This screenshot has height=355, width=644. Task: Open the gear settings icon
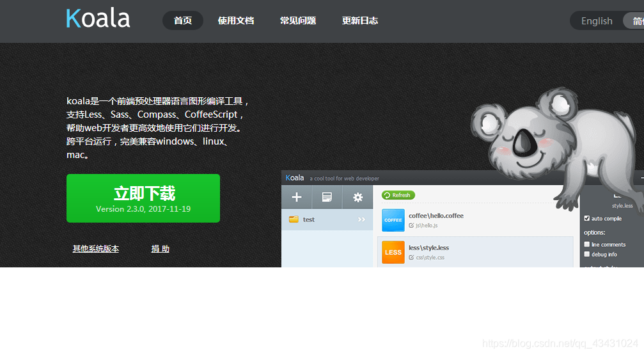click(x=357, y=197)
